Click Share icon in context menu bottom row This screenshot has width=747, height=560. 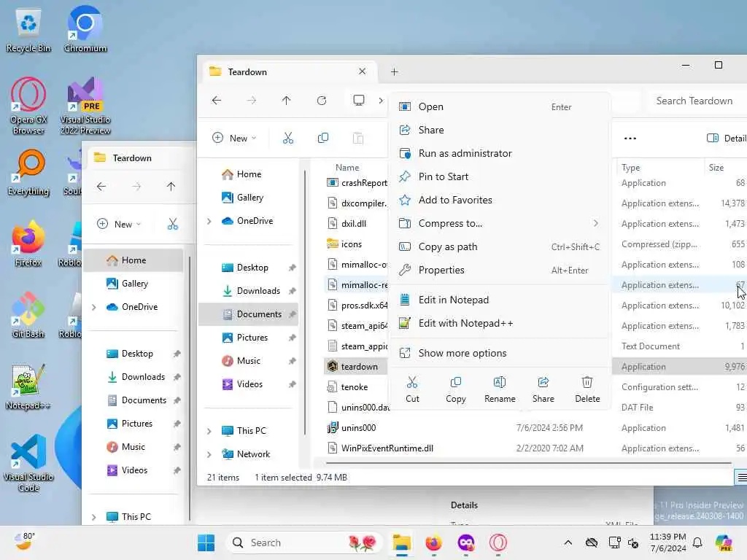pos(543,389)
